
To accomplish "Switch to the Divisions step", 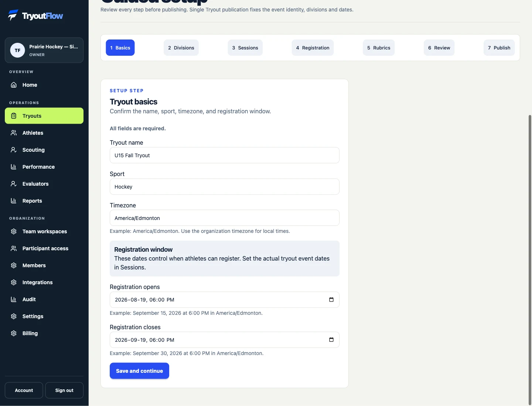I will coord(181,48).
